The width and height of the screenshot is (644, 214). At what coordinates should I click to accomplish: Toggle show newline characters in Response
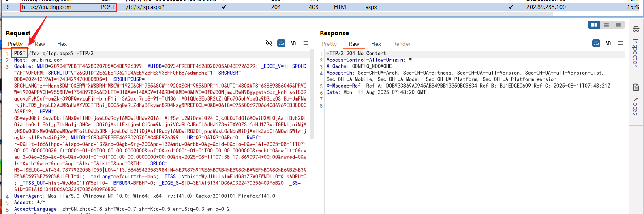click(x=608, y=43)
